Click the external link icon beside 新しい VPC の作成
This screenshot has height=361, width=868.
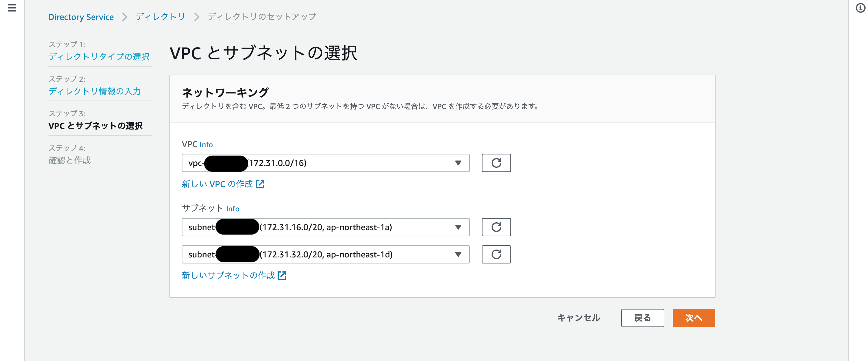coord(260,184)
